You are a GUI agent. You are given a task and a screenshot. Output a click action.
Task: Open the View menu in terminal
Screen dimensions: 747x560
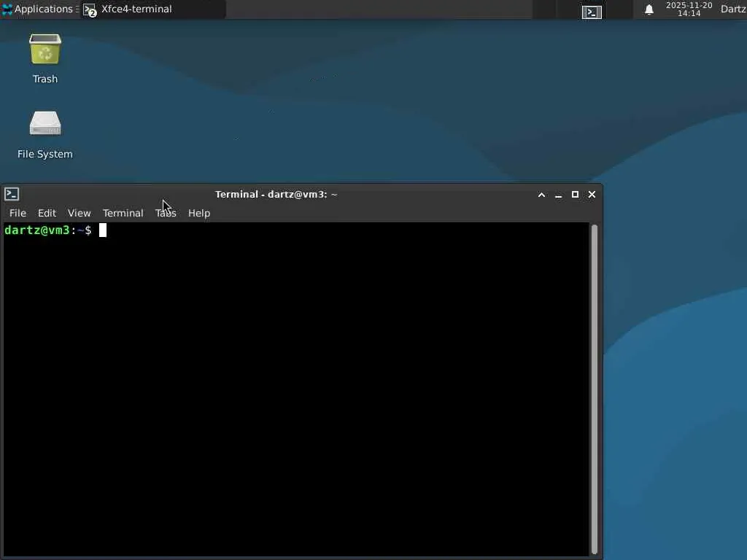pos(79,213)
